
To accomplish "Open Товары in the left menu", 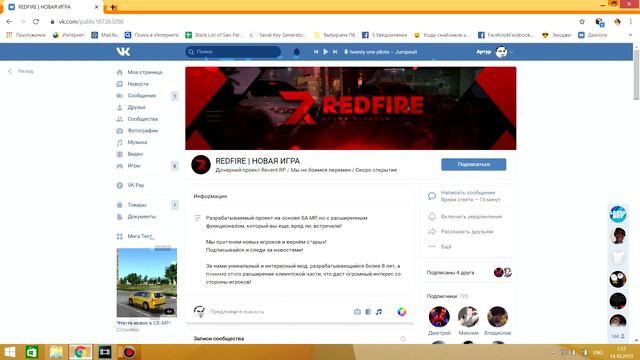I will click(137, 205).
